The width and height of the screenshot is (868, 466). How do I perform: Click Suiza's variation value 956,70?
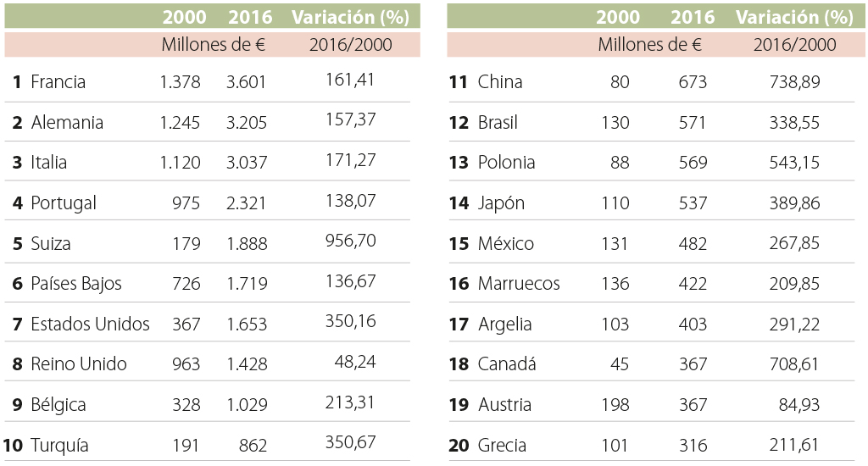pos(350,241)
